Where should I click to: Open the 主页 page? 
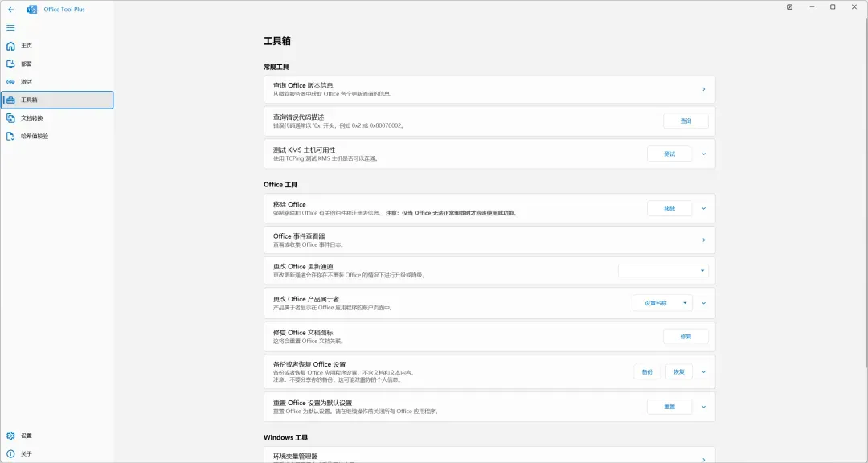click(57, 46)
